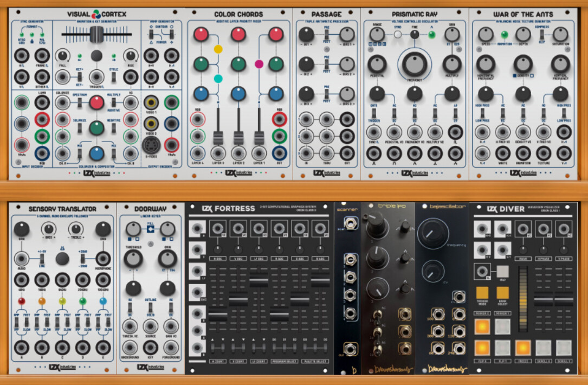The image size is (588, 385).
Task: Click the Rise knob on Visual Cortex
Action: (131, 55)
